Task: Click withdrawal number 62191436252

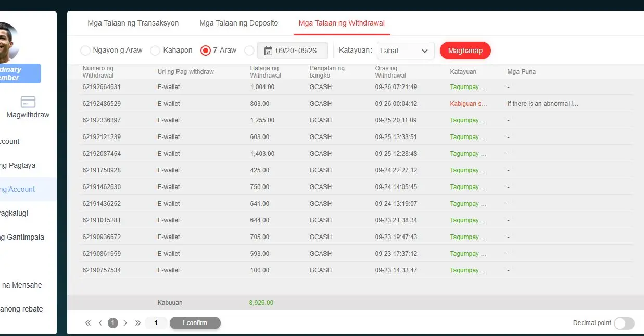Action: click(102, 204)
